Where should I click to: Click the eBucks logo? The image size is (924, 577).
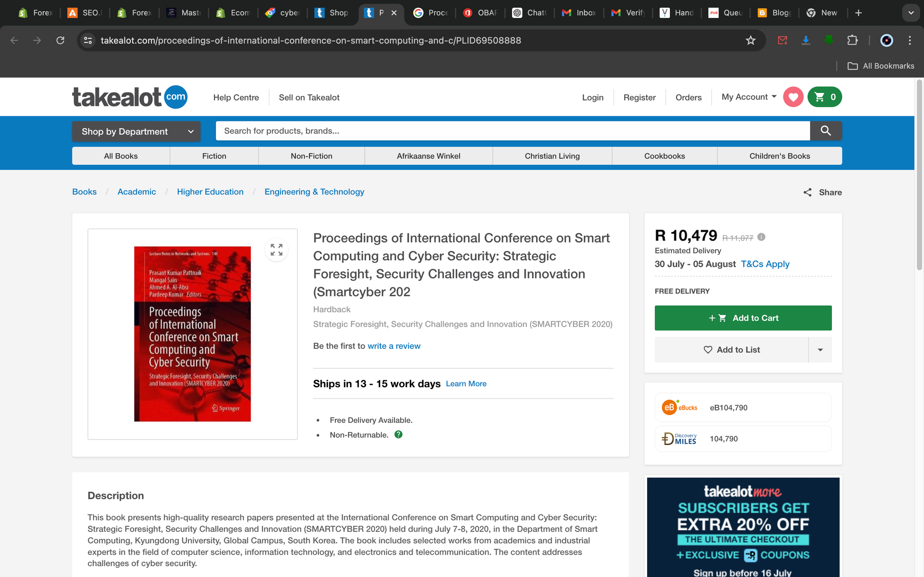(x=679, y=407)
